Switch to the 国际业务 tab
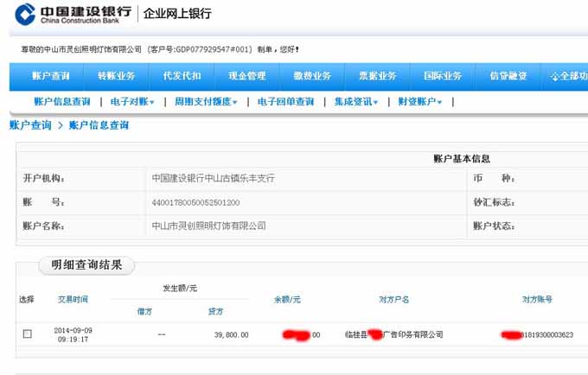 pyautogui.click(x=443, y=76)
